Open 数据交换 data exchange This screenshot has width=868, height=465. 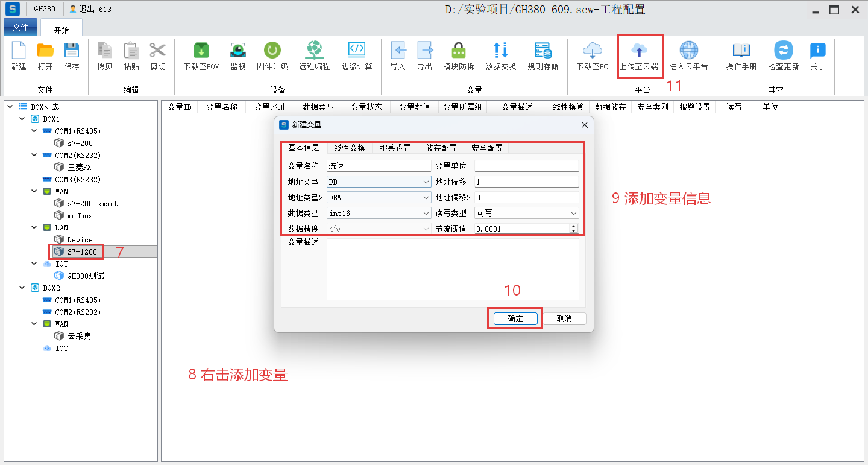click(501, 51)
